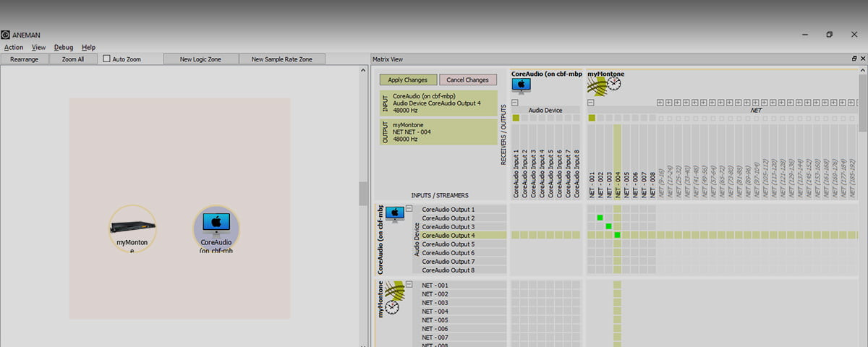The height and width of the screenshot is (347, 868).
Task: Expand the NET (25-32) column group
Action: pyautogui.click(x=678, y=103)
